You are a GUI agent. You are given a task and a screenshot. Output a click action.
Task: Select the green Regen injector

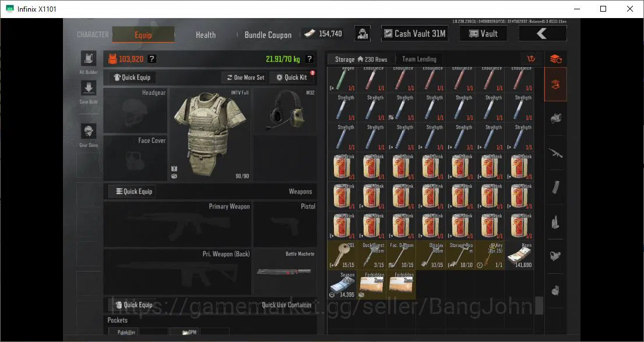click(342, 80)
